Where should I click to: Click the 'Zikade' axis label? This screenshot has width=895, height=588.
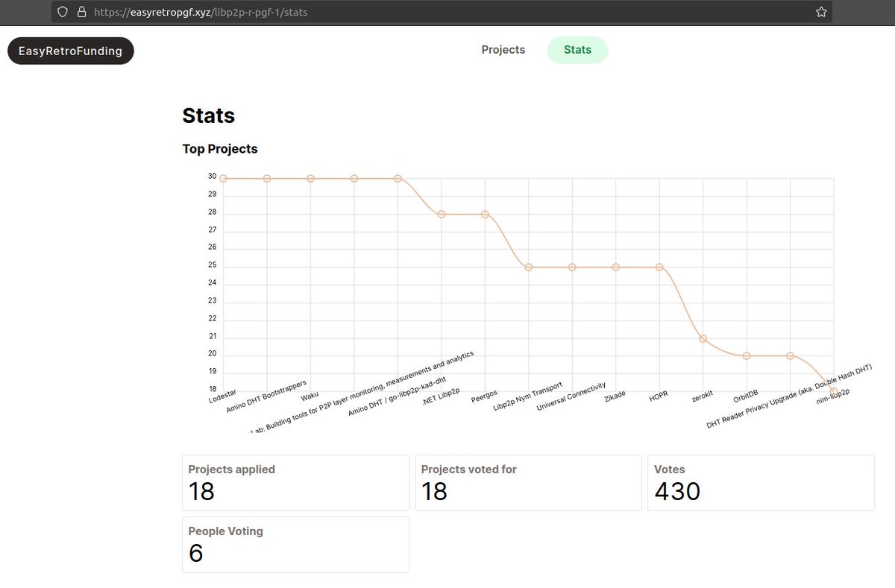615,395
